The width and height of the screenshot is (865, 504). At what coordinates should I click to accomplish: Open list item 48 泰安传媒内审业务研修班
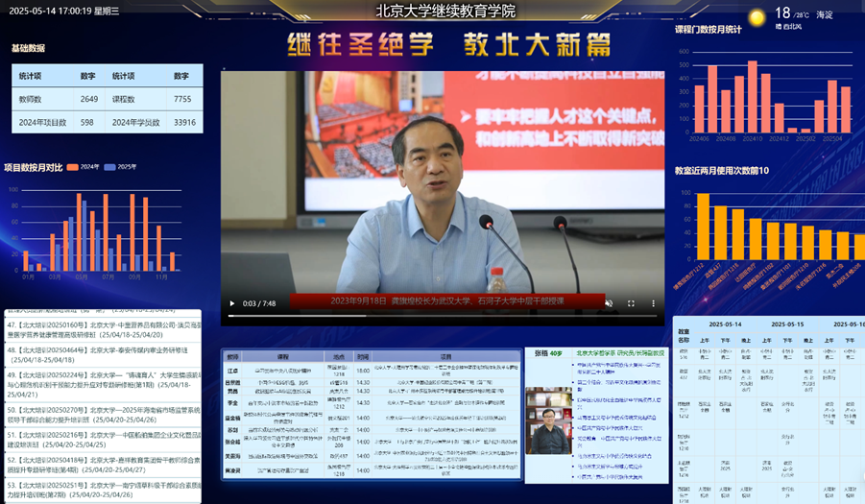point(103,354)
